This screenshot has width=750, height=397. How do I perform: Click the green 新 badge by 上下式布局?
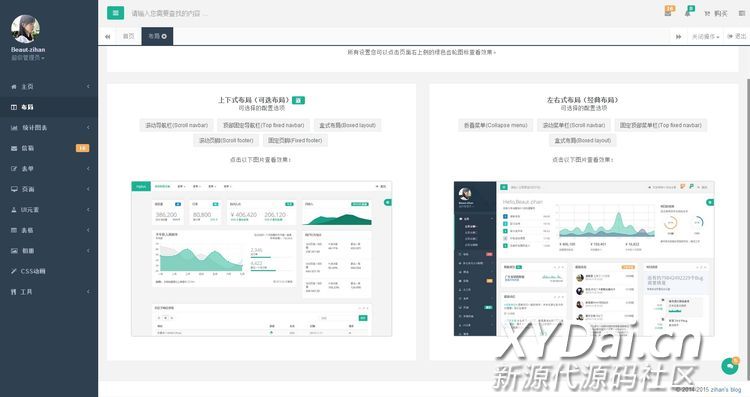coord(298,100)
